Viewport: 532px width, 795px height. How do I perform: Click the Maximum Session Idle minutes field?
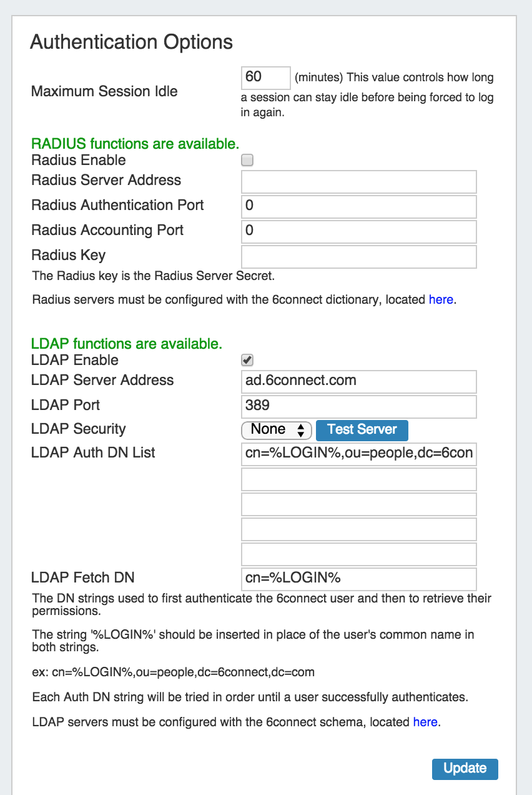click(265, 78)
